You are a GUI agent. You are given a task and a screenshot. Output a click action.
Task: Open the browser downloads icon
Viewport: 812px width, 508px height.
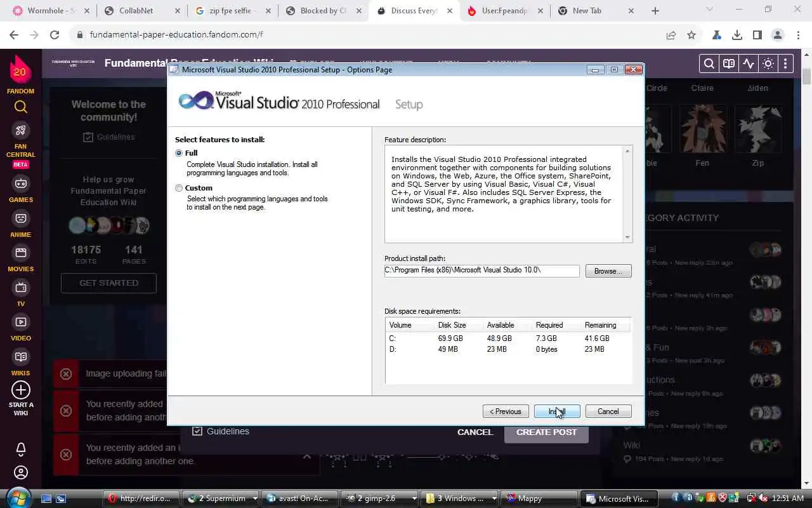pos(737,35)
